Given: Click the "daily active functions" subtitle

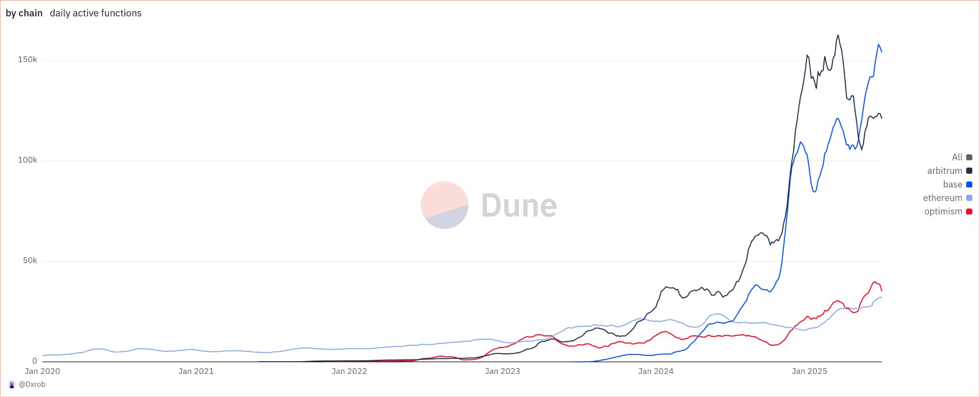Looking at the screenshot, I should tap(96, 13).
